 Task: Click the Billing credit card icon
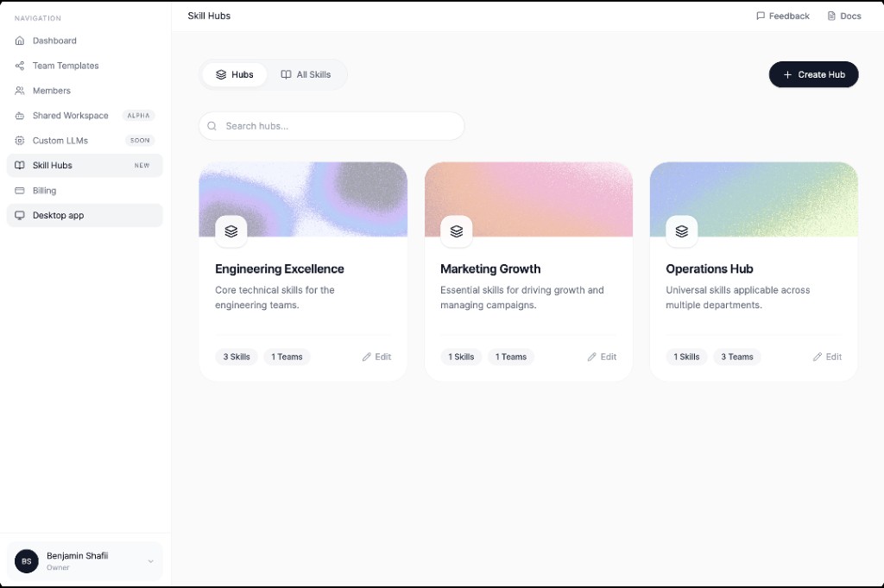pyautogui.click(x=20, y=191)
